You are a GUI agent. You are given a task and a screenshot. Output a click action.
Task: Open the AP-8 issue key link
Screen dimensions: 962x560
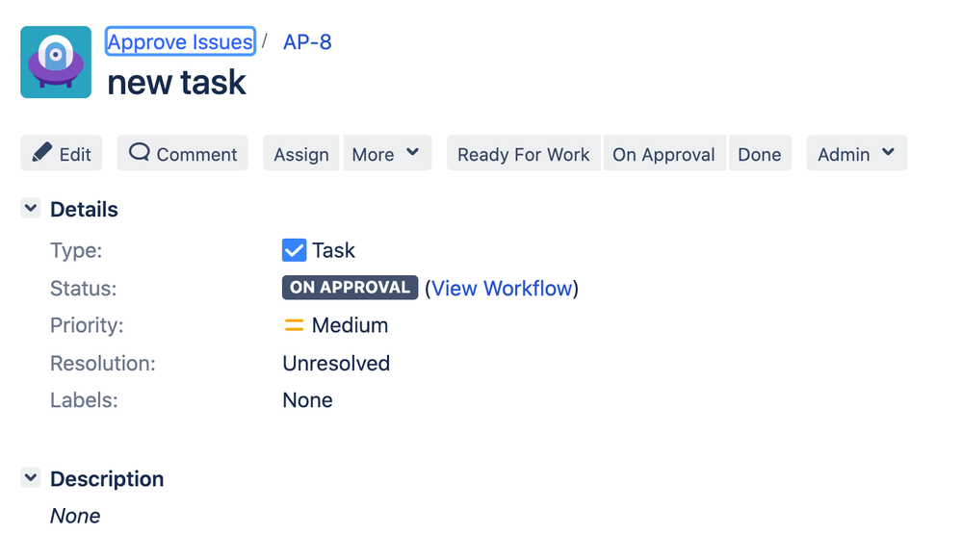point(307,41)
